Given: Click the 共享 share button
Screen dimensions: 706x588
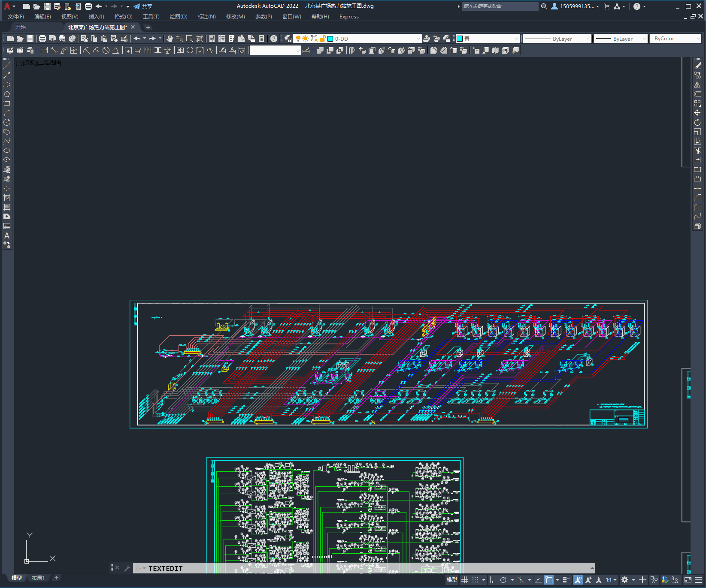Looking at the screenshot, I should tap(143, 6).
